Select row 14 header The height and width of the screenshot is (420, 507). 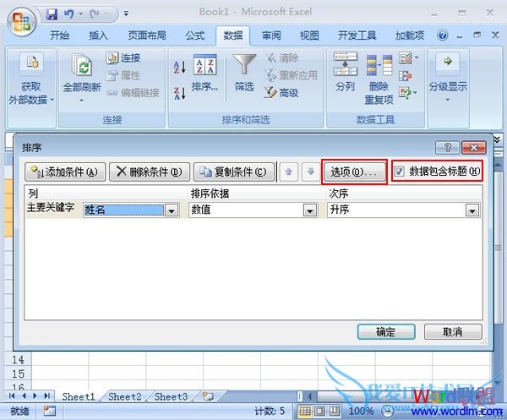point(18,359)
